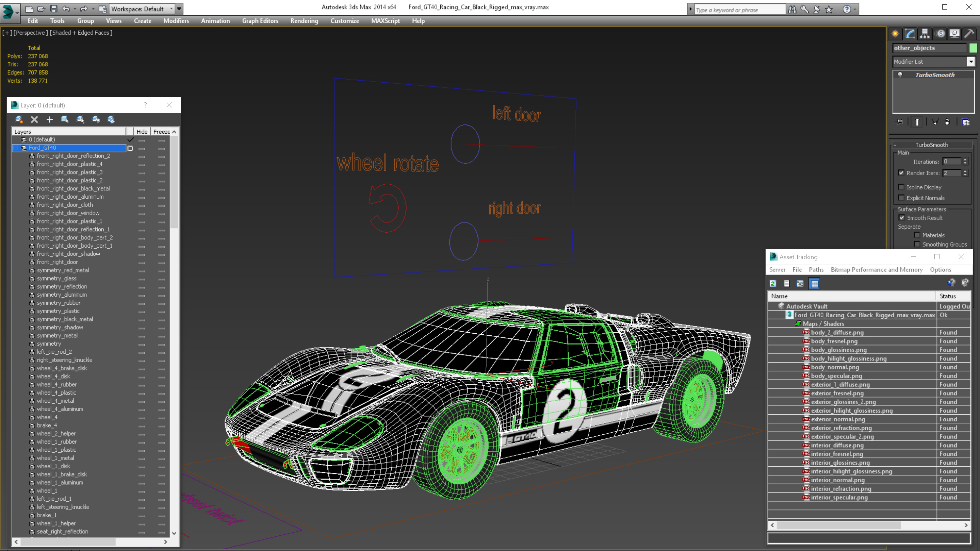
Task: Click Delete Layer X icon
Action: point(34,120)
